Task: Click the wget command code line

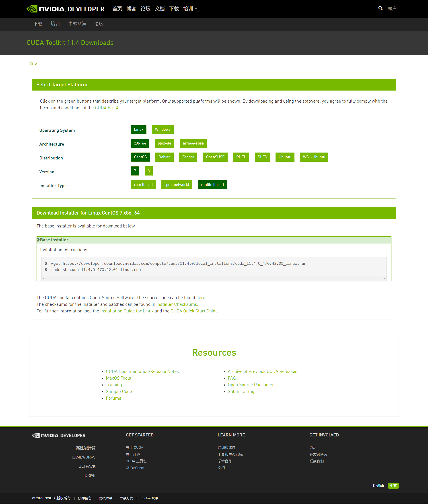Action: 179,263
